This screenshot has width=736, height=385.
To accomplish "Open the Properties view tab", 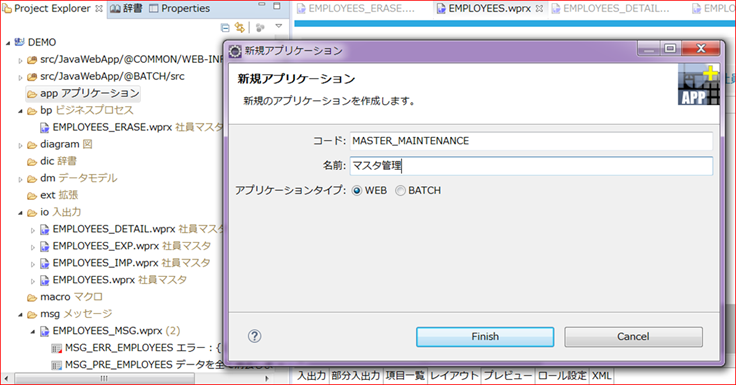I will [x=180, y=8].
